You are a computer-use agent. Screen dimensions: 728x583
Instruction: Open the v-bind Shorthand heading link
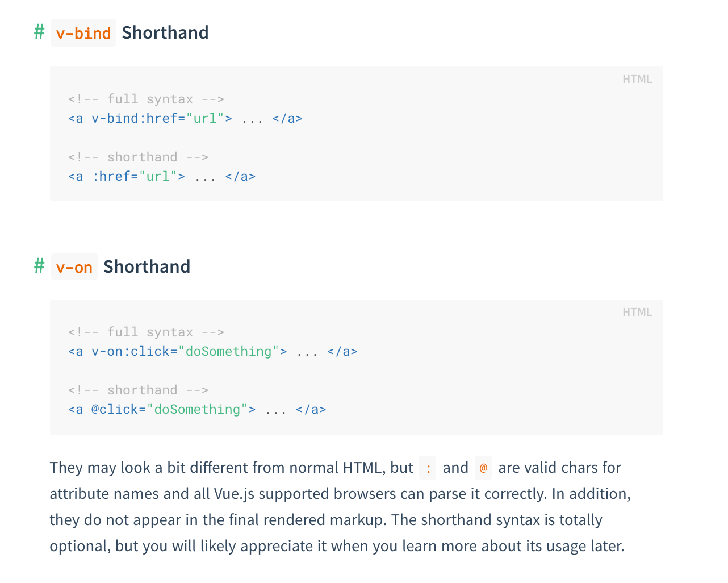pos(130,32)
